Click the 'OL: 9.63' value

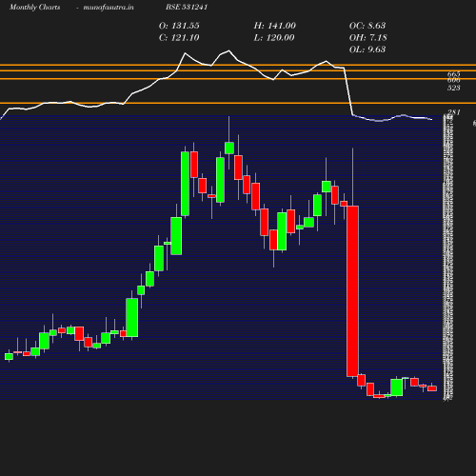(367, 50)
